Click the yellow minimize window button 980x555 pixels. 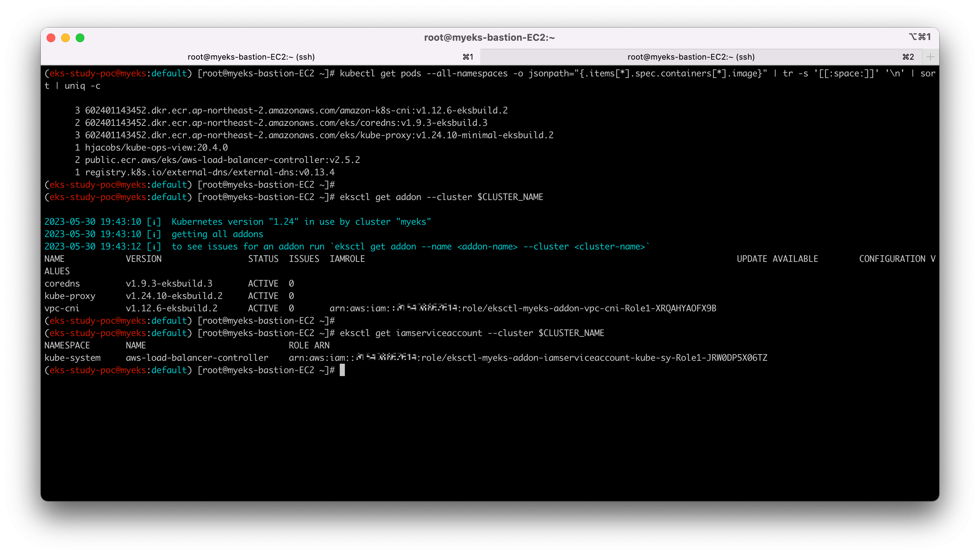pyautogui.click(x=65, y=38)
